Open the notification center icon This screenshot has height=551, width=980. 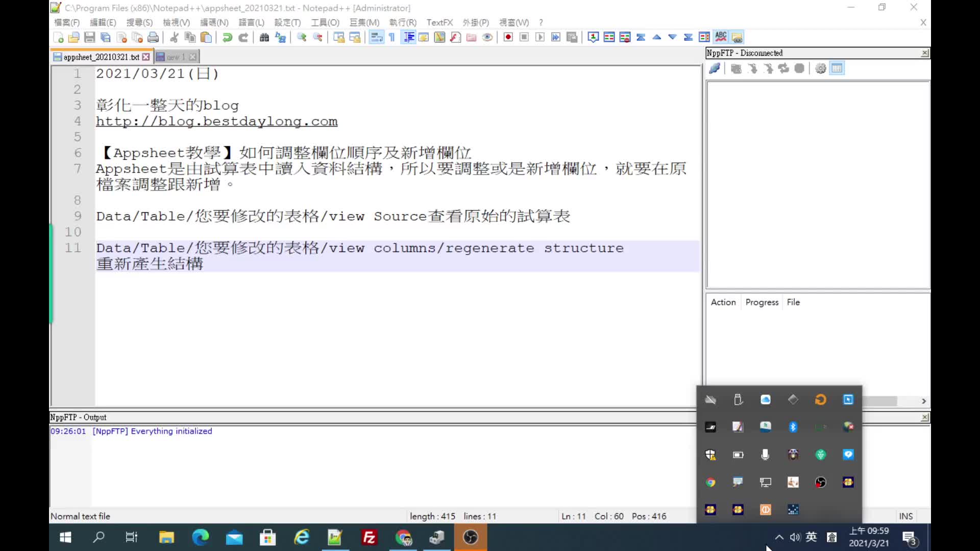coord(909,538)
